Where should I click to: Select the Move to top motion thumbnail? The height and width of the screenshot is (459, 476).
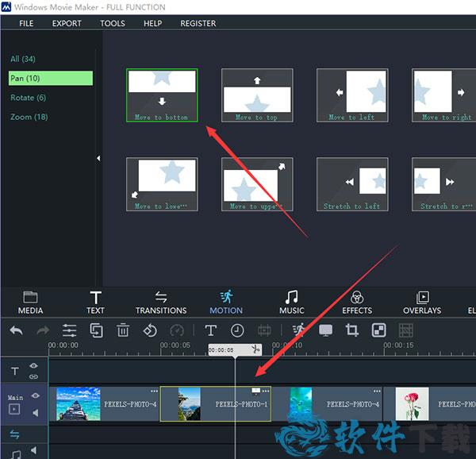pos(257,94)
